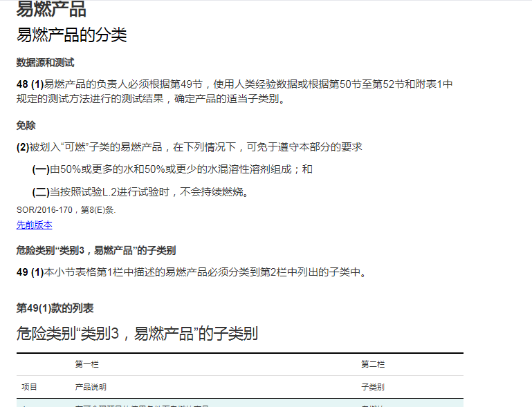Screen dimensions: 532x407
Task: Click the 项目 table header cell
Action: click(x=30, y=388)
